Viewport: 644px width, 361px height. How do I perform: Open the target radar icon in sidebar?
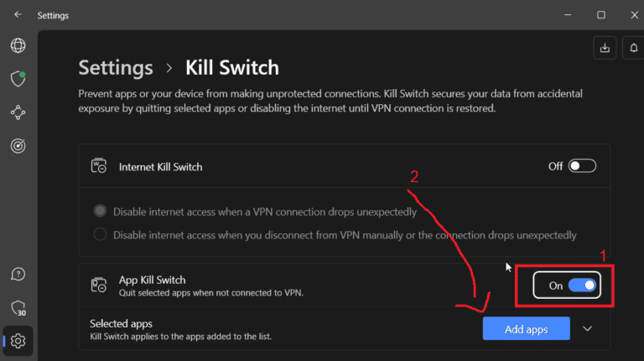click(x=18, y=145)
